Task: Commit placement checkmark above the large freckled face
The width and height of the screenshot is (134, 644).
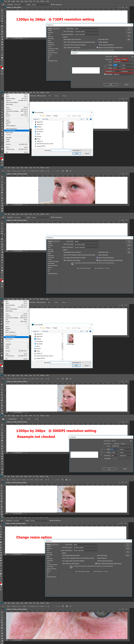Action: [71, 171]
